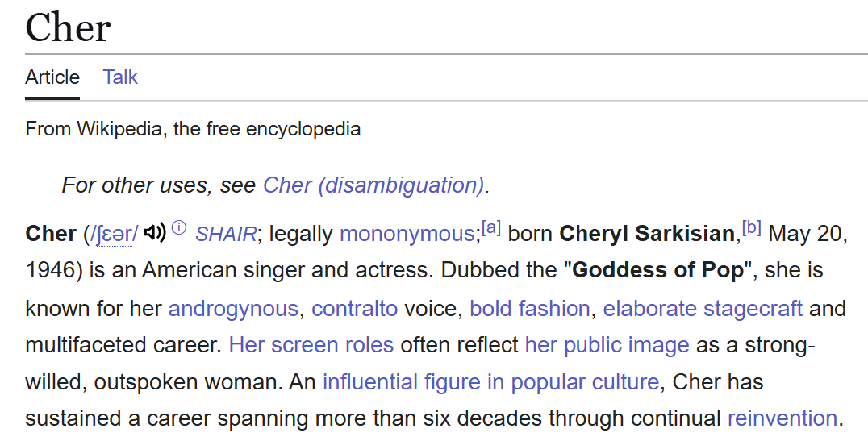Screen dimensions: 868x441
Task: Open the Cher (disambiguation) link
Action: tap(373, 185)
